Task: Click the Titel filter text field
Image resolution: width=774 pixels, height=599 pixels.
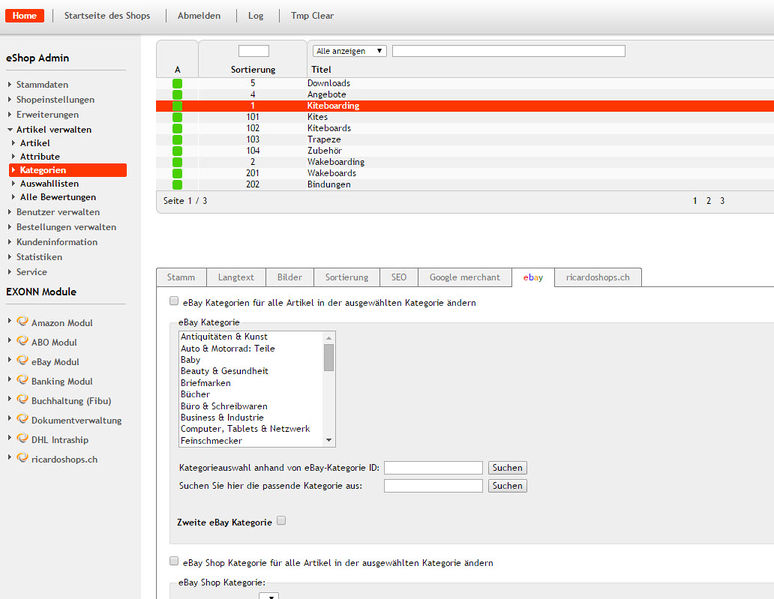Action: [508, 51]
